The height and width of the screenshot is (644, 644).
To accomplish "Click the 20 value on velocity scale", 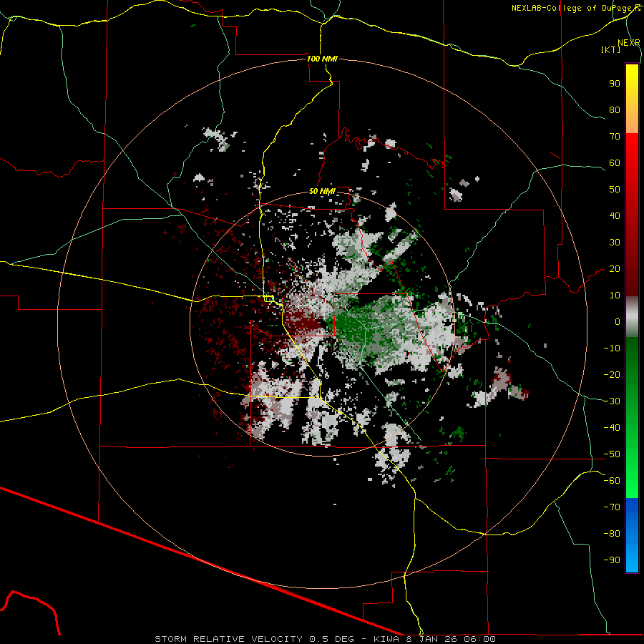I will [615, 269].
